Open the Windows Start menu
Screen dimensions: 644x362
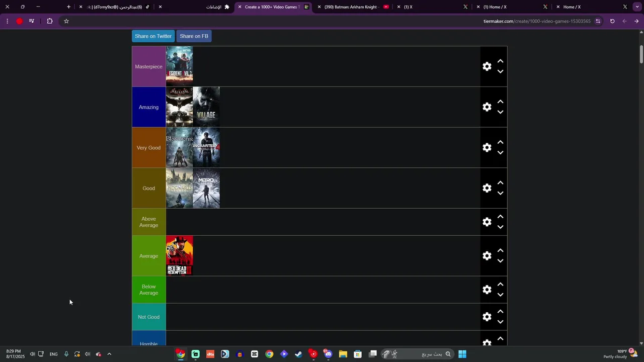click(x=462, y=354)
